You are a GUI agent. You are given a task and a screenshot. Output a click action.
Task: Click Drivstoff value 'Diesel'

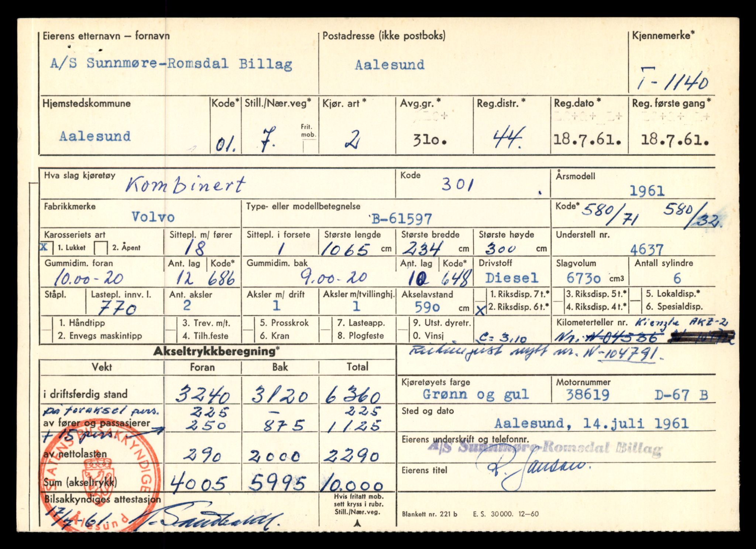tap(512, 278)
